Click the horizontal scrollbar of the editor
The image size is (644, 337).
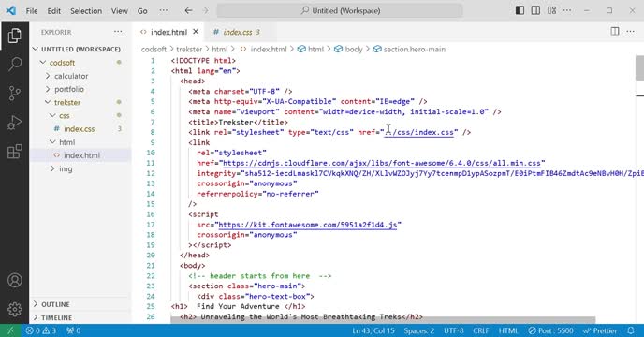(x=383, y=320)
